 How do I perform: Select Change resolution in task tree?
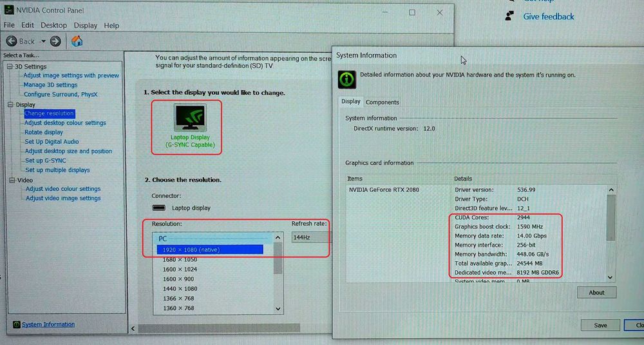50,113
